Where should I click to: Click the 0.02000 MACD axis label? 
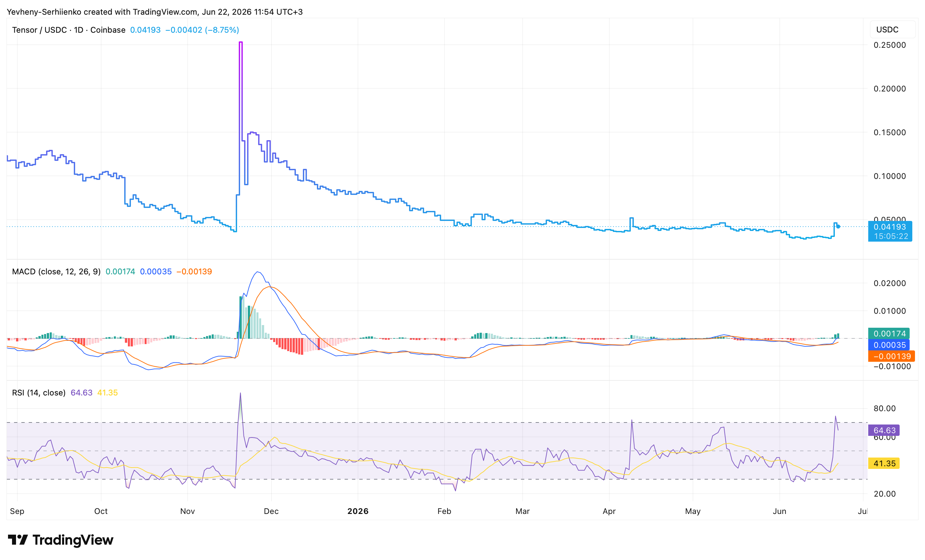click(889, 283)
